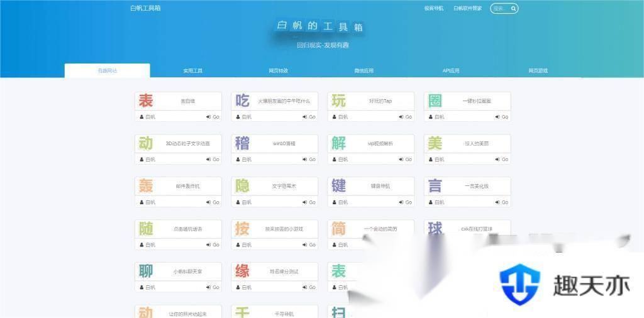Click the teal 聊 character icon
This screenshot has width=644, height=318.
coord(146,271)
